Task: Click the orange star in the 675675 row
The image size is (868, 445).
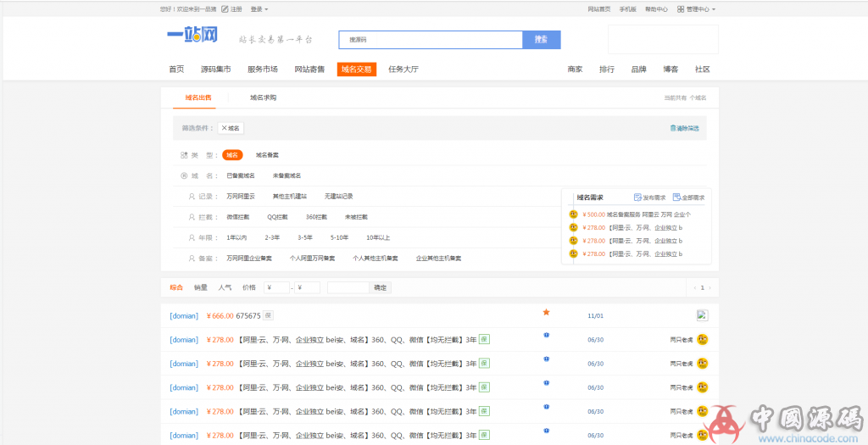Action: [x=547, y=312]
